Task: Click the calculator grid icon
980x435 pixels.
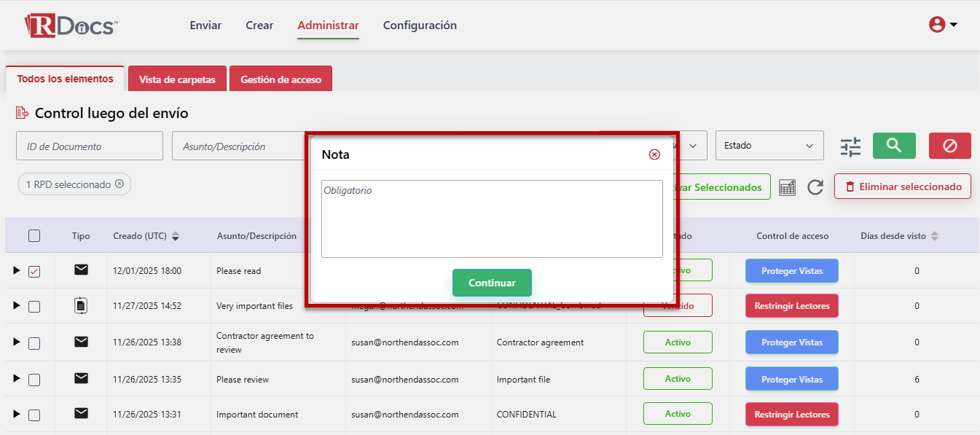Action: [x=787, y=187]
